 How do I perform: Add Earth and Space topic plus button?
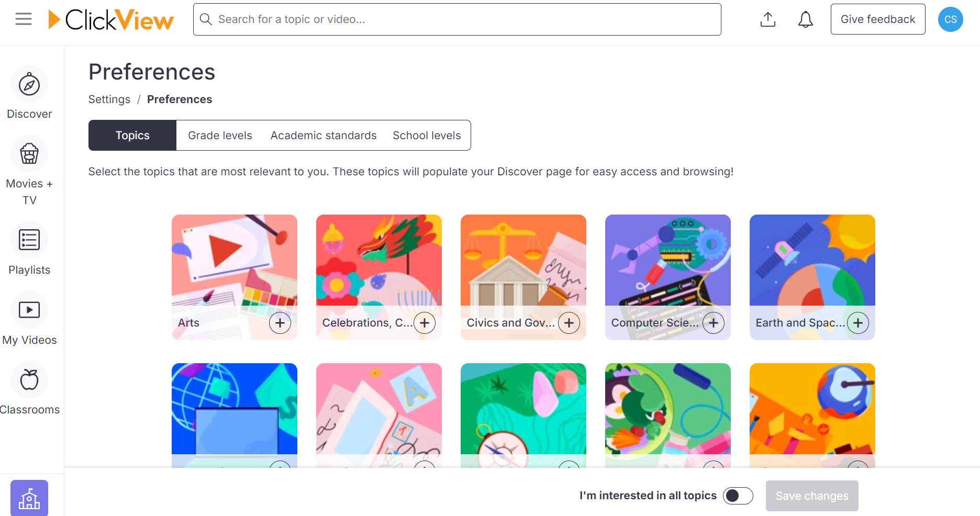click(x=858, y=323)
